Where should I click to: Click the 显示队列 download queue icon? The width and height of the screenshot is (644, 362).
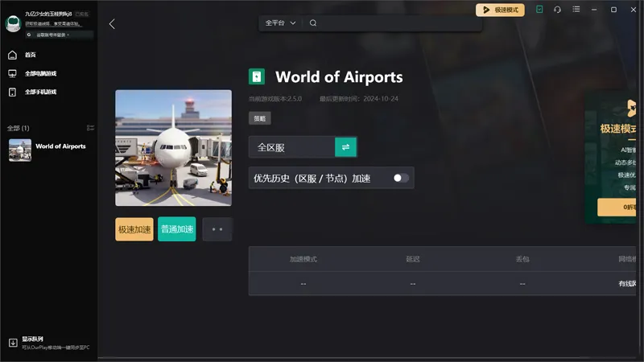pyautogui.click(x=13, y=343)
